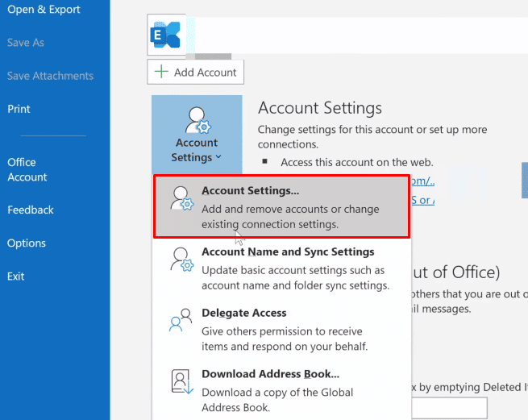Select Download Address Book... menu entry
528x420 pixels.
[282, 390]
